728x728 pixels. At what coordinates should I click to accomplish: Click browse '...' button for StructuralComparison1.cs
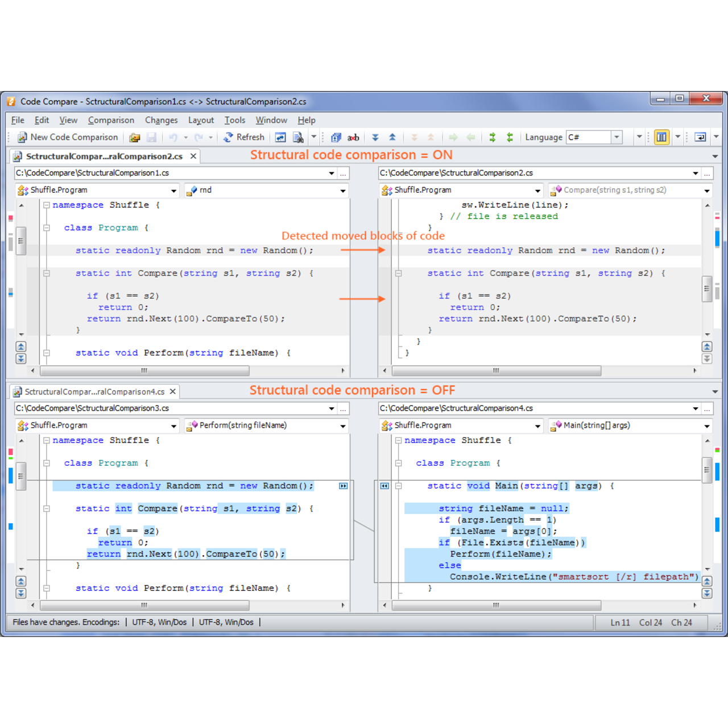pos(343,173)
